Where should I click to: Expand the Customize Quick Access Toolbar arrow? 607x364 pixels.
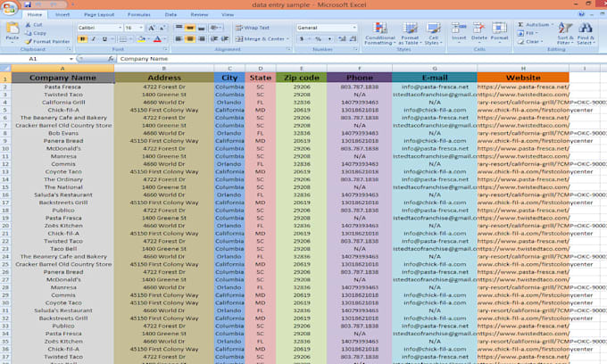(x=73, y=4)
